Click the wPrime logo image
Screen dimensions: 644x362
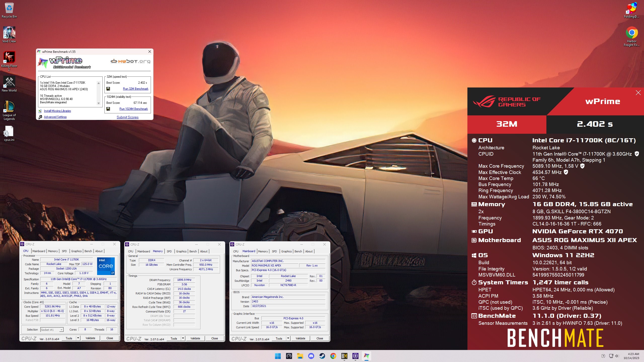pos(65,63)
